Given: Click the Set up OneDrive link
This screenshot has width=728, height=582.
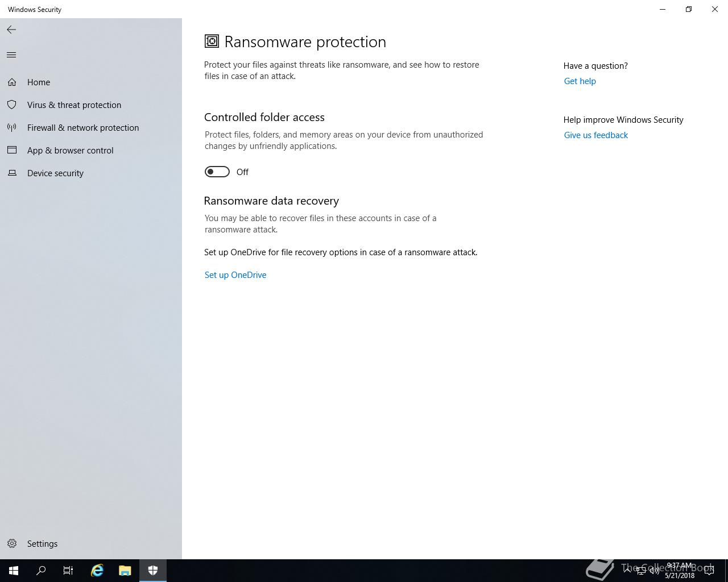Looking at the screenshot, I should click(235, 275).
